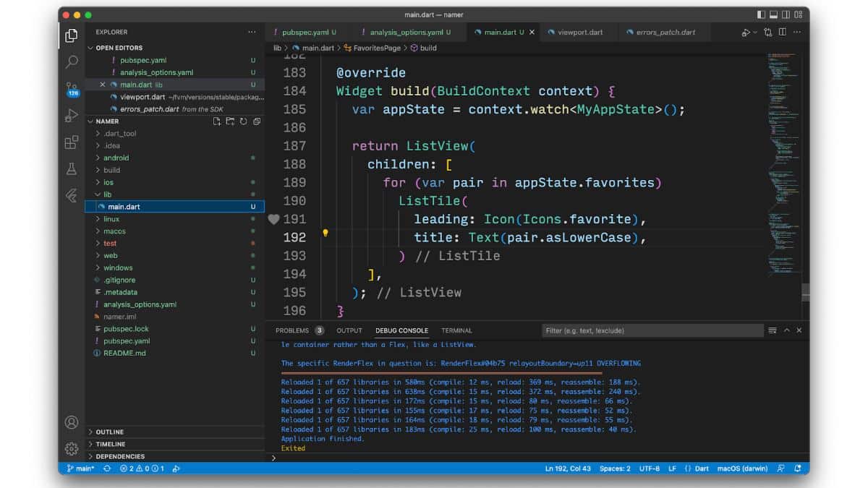Viewport: 868px width, 488px height.
Task: Open the OUTPUT panel tab
Action: [x=349, y=330]
